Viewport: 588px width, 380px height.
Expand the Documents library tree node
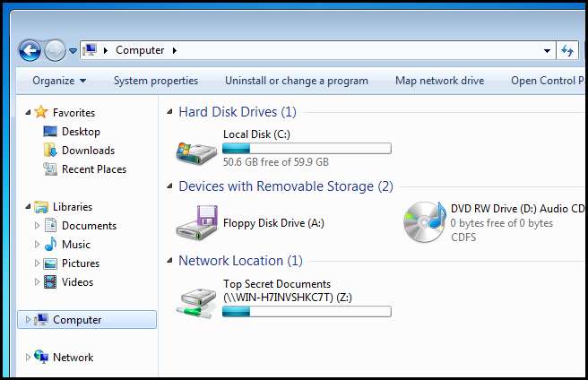[x=37, y=226]
